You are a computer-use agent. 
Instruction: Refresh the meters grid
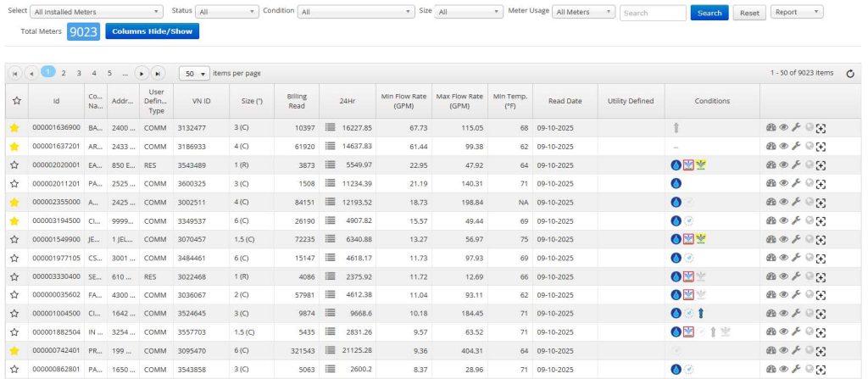click(851, 74)
